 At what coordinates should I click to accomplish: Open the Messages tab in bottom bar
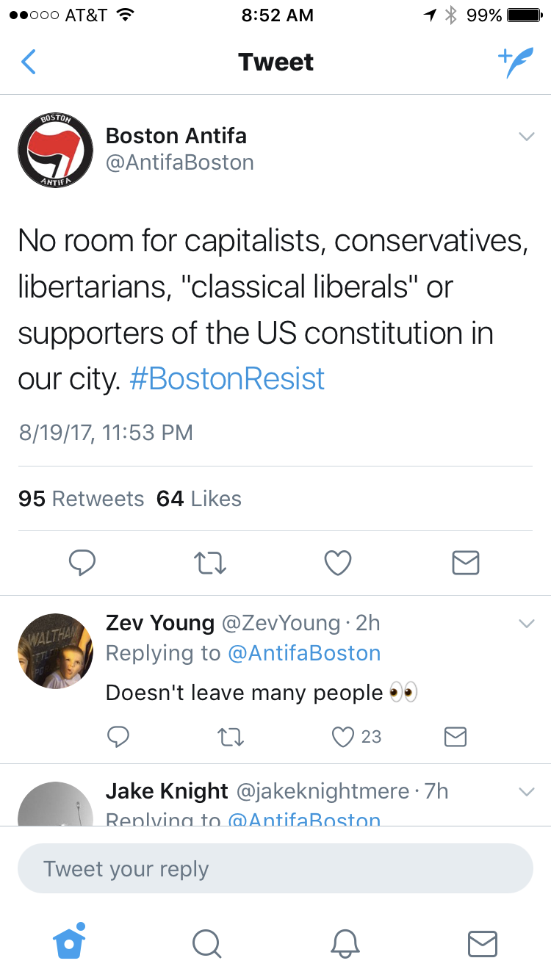(x=482, y=943)
